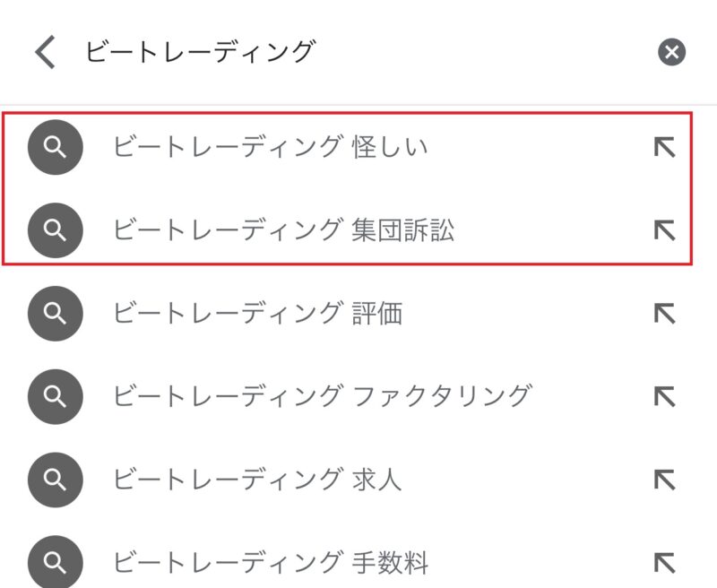The image size is (717, 588).
Task: Click magnifier icon beside 手数料 suggestion
Action: click(56, 562)
